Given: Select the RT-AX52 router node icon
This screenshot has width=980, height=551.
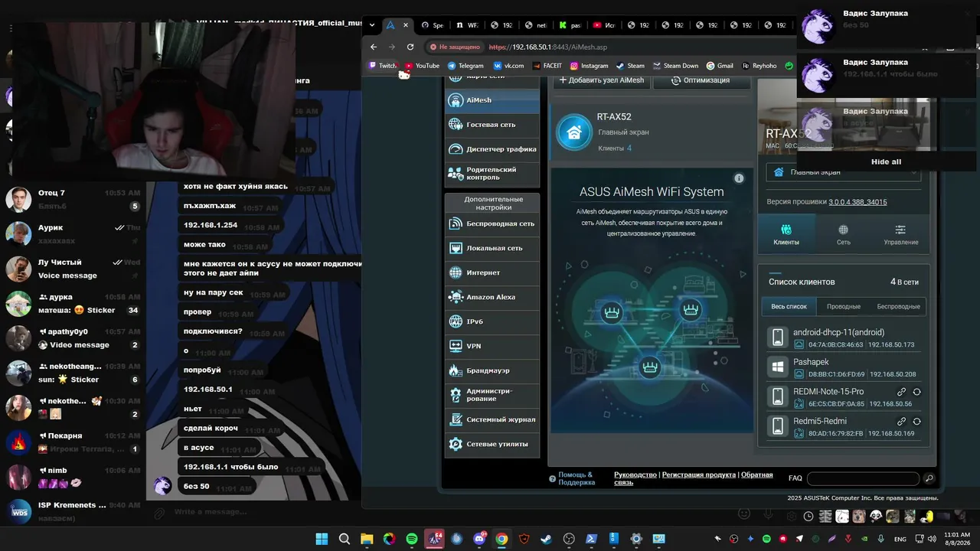Looking at the screenshot, I should [573, 132].
